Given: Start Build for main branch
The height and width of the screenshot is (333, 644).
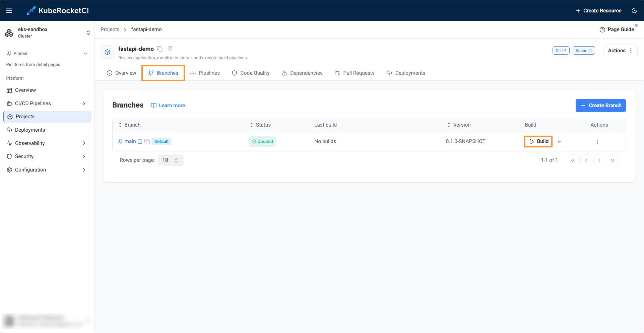Looking at the screenshot, I should coord(538,141).
